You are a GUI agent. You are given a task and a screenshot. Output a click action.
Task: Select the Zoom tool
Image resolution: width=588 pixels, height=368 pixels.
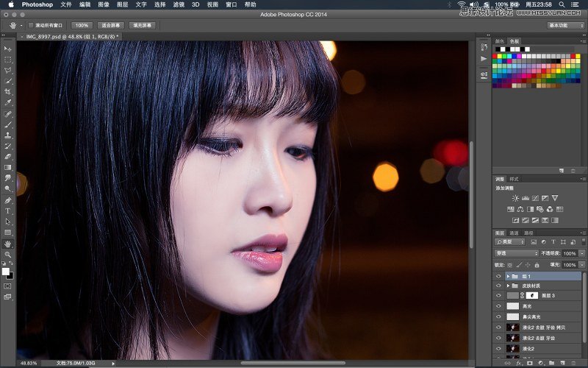[7, 255]
